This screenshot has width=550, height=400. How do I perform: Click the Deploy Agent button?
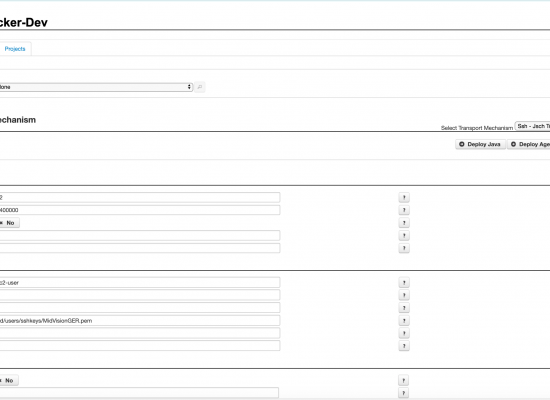pyautogui.click(x=529, y=144)
